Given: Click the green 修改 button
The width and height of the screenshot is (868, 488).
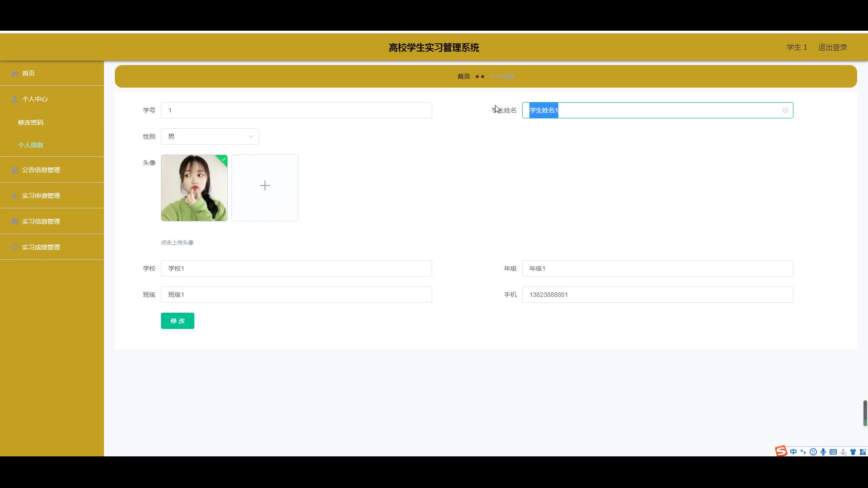Looking at the screenshot, I should point(178,321).
